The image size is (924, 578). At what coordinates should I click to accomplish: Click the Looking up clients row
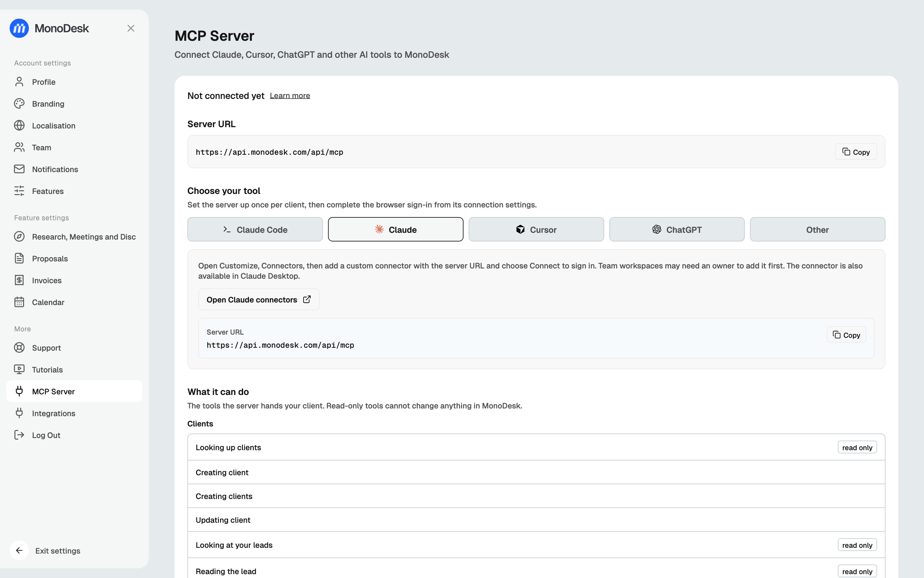(x=536, y=447)
